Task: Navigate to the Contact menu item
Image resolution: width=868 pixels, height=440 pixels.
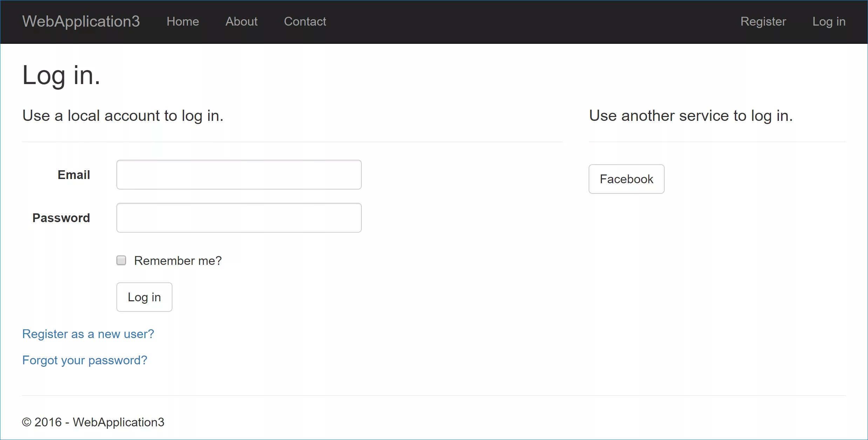Action: pos(305,21)
